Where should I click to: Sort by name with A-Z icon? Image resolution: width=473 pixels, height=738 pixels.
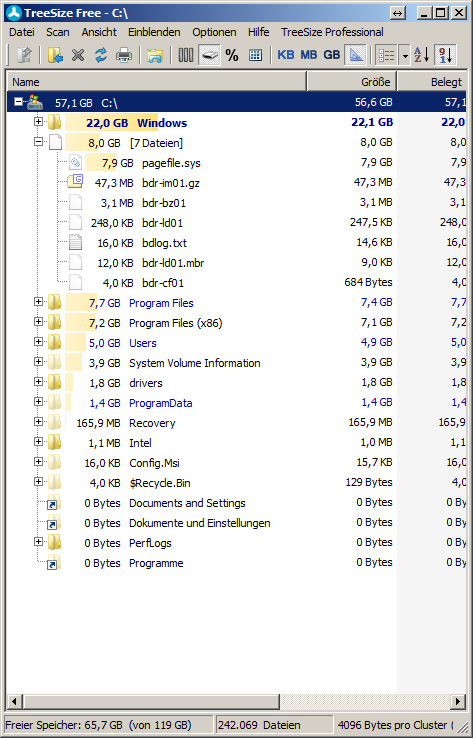point(421,56)
